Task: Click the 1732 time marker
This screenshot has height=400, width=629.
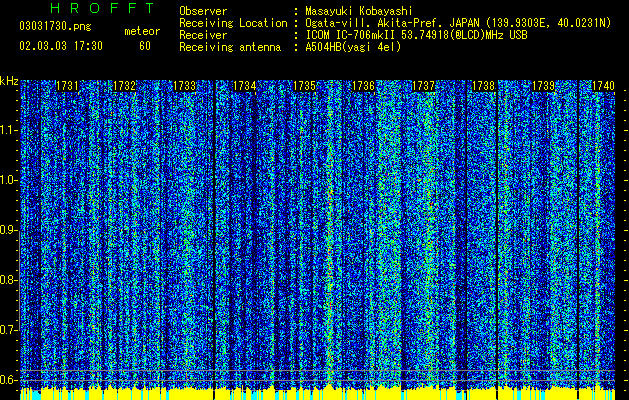Action: [124, 86]
